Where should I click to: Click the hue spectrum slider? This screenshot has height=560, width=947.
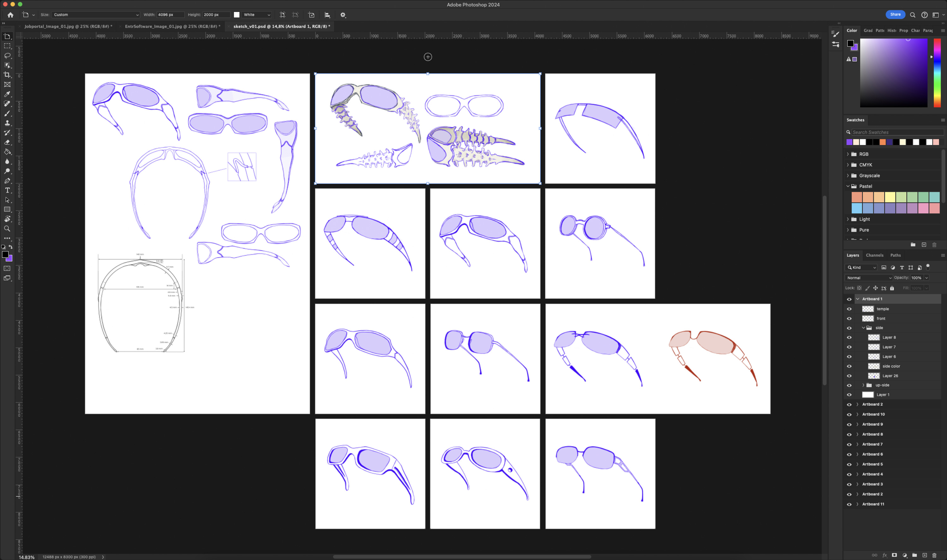tap(937, 73)
